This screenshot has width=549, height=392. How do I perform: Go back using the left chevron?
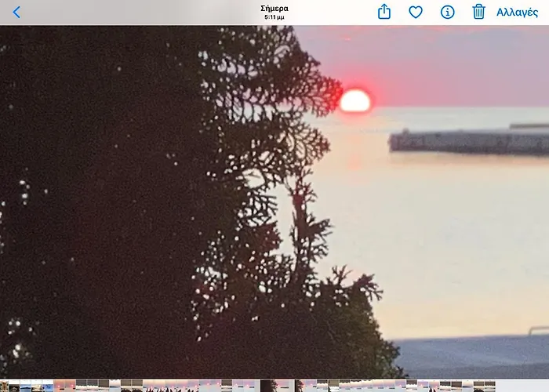16,12
